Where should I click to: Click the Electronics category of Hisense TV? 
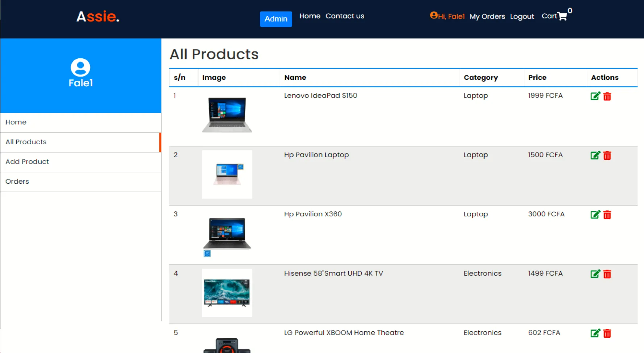point(482,273)
